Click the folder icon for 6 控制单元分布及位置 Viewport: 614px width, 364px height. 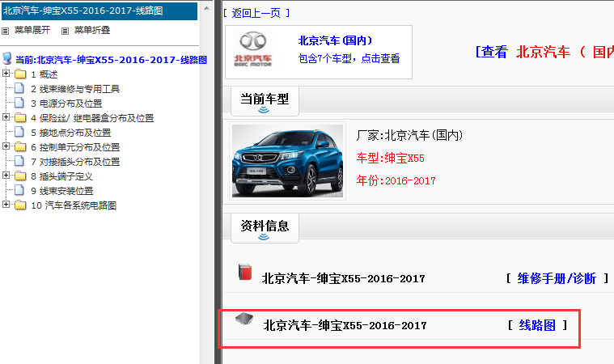coord(20,146)
